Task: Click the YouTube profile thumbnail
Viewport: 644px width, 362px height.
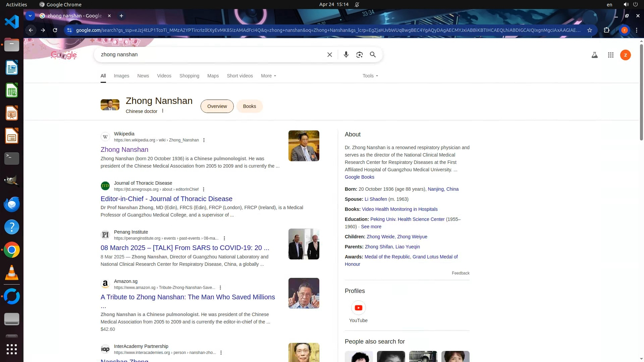Action: click(358, 308)
